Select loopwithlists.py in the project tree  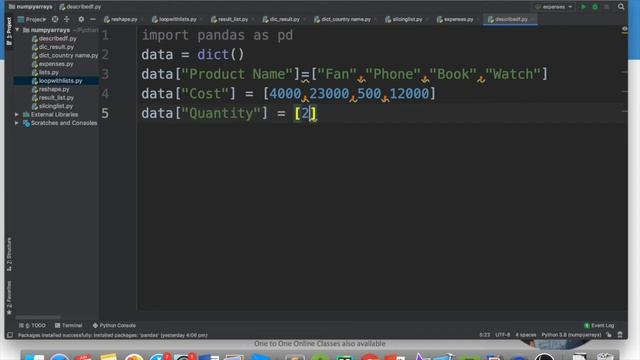click(x=57, y=81)
